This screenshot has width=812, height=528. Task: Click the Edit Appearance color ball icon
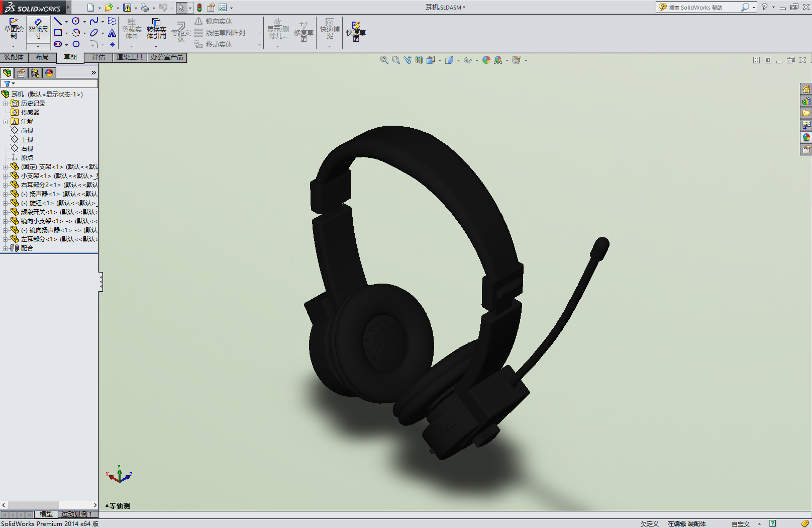point(486,60)
